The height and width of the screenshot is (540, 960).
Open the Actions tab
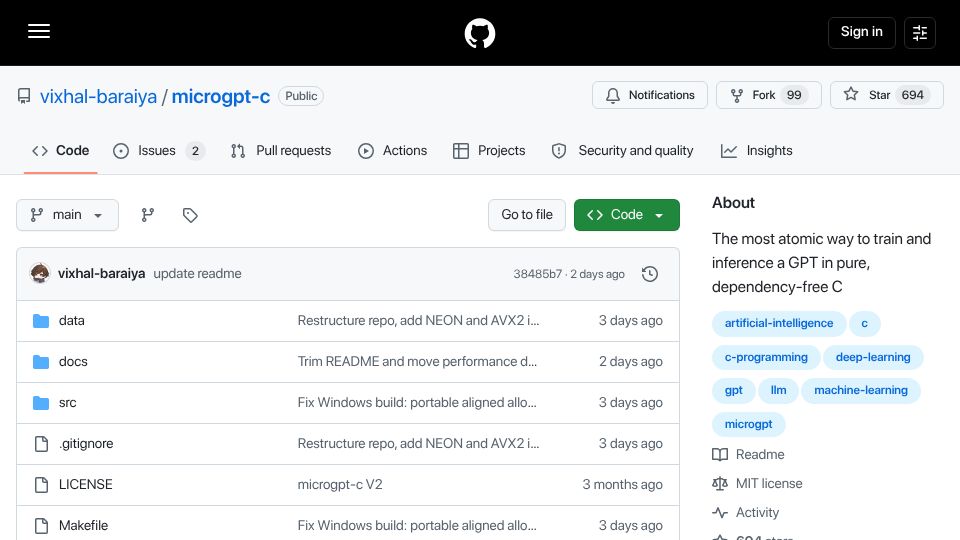(x=392, y=151)
